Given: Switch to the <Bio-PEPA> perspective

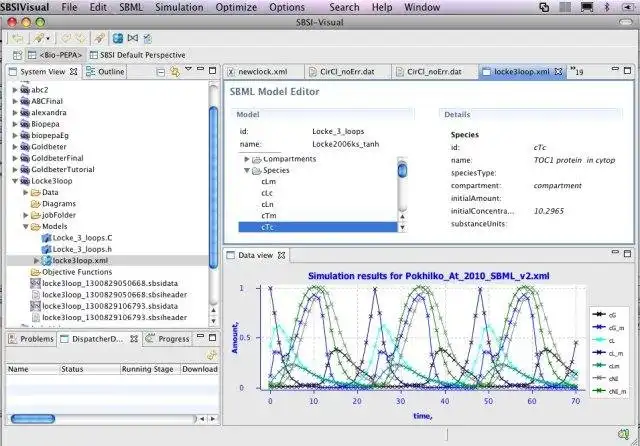Looking at the screenshot, I should pos(55,55).
